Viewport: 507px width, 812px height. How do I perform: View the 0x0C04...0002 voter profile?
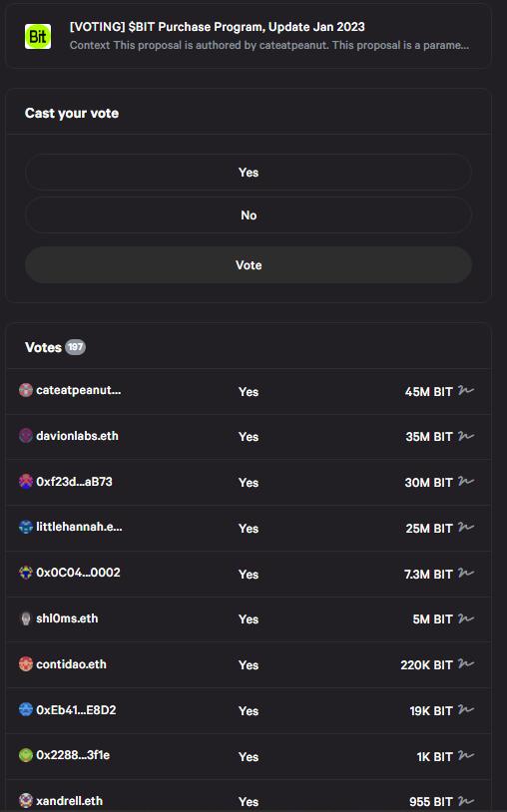[78, 573]
